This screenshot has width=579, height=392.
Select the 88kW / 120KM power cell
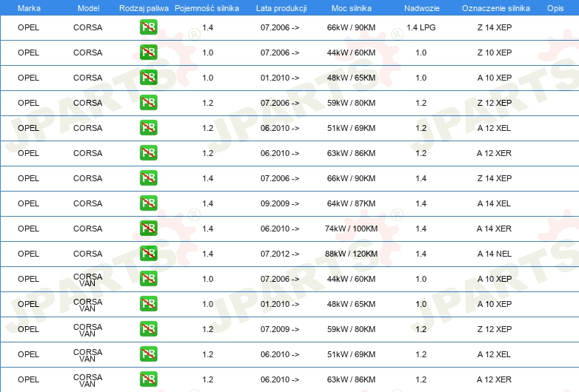click(x=352, y=254)
